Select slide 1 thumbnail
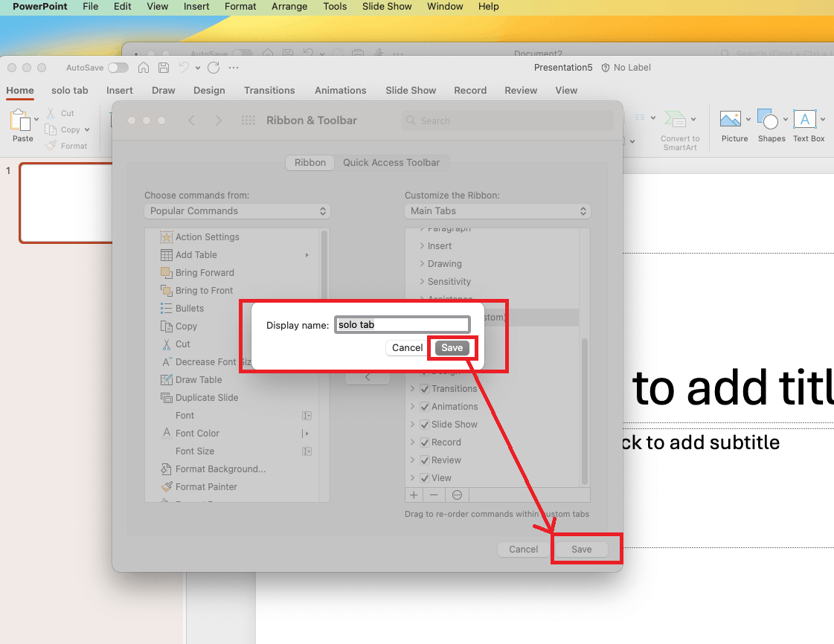834x644 pixels. click(66, 203)
